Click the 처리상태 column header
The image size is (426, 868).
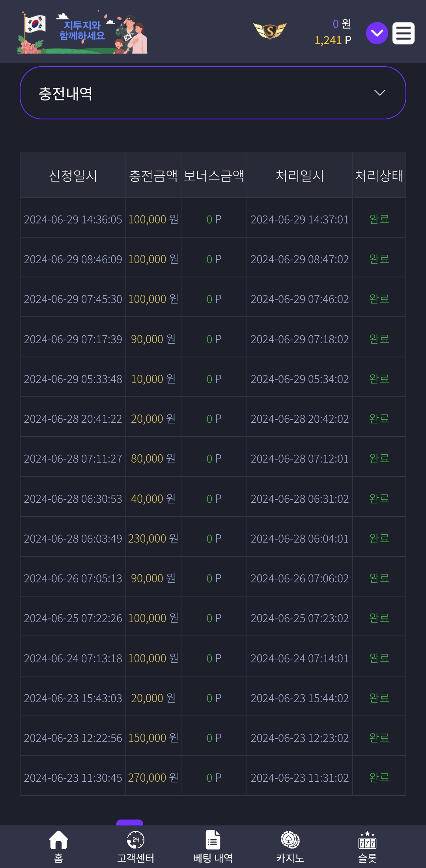[x=379, y=175]
